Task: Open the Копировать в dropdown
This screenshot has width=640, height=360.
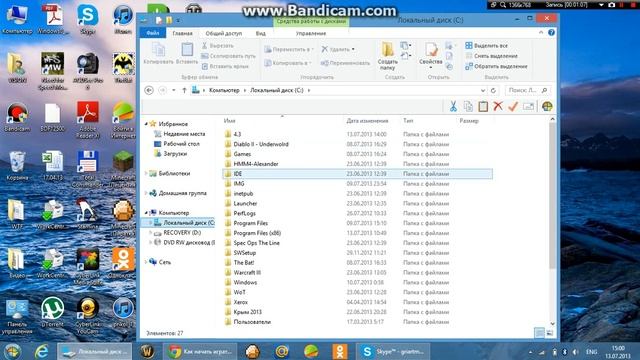Action: click(x=288, y=63)
